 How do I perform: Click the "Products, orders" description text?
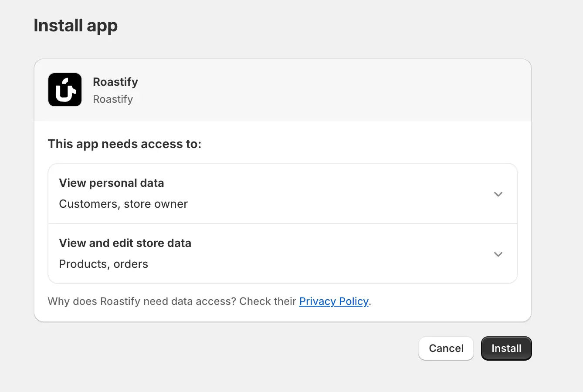click(x=103, y=264)
